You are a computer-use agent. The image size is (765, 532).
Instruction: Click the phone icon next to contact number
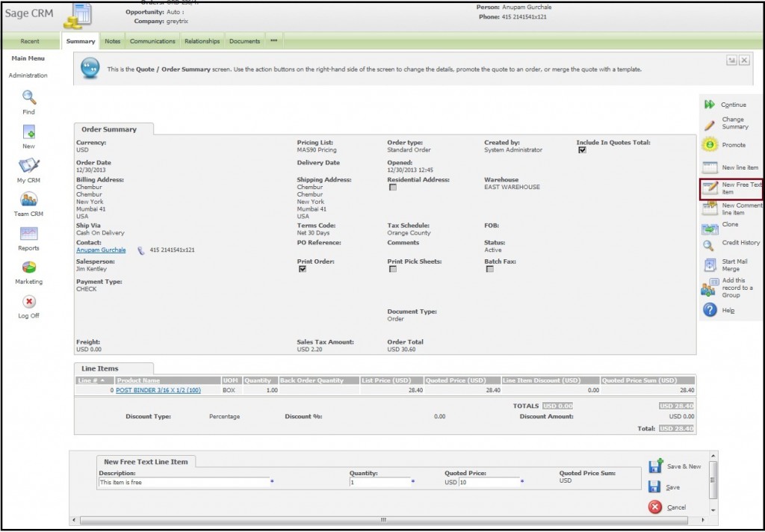(x=141, y=250)
